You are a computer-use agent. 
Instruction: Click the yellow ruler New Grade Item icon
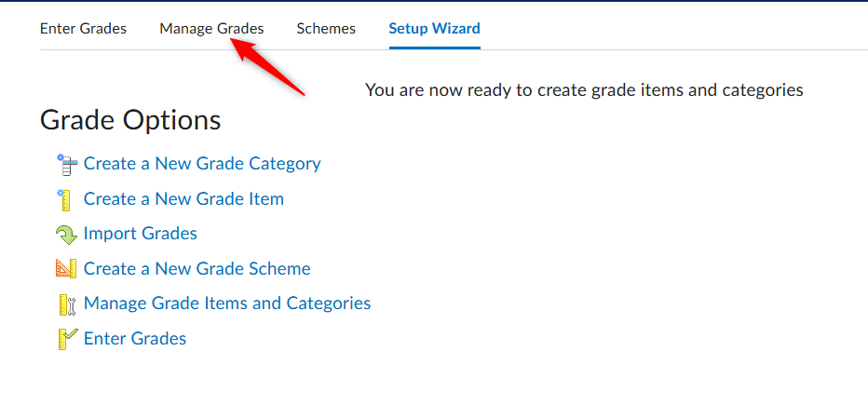click(x=64, y=200)
